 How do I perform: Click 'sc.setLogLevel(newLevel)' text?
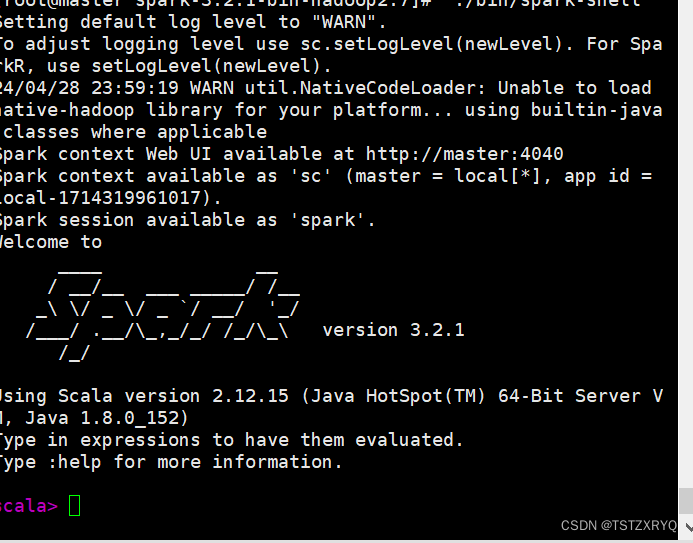[431, 44]
